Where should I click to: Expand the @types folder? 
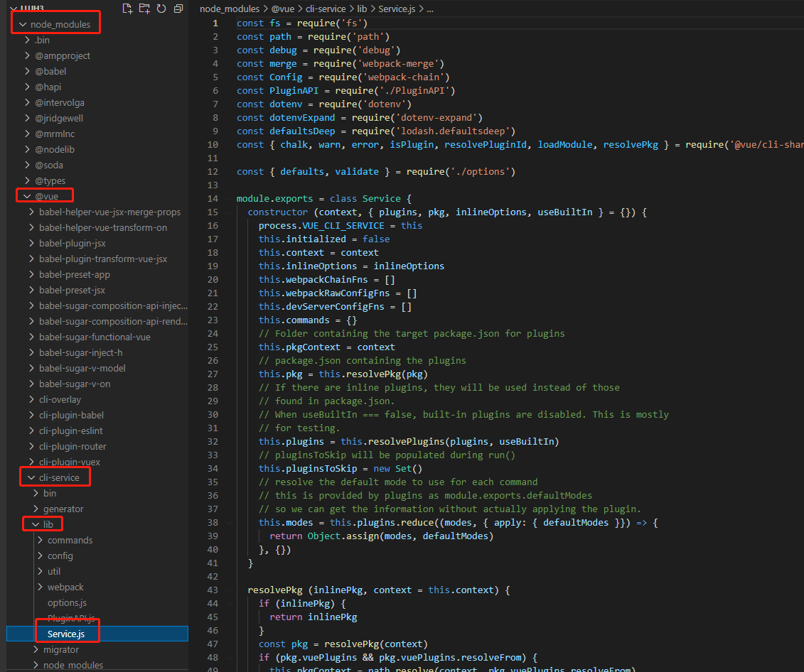click(28, 180)
